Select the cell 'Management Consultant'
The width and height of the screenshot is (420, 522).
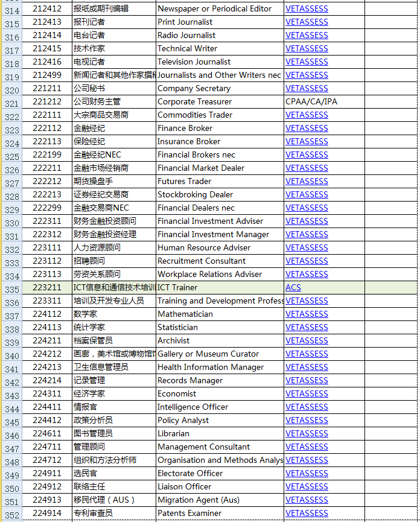(x=220, y=447)
